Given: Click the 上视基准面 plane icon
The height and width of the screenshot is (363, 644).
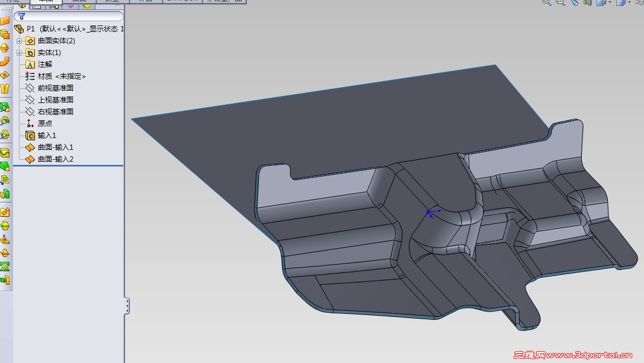Looking at the screenshot, I should 30,100.
